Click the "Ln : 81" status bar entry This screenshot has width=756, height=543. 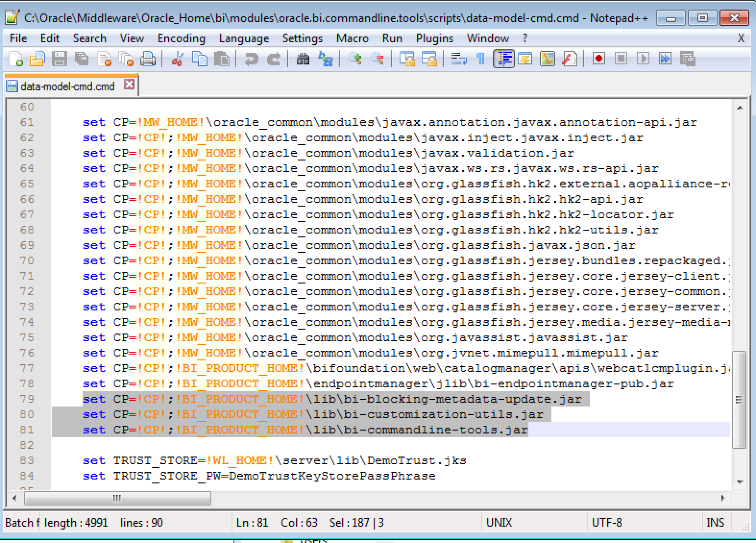(252, 522)
